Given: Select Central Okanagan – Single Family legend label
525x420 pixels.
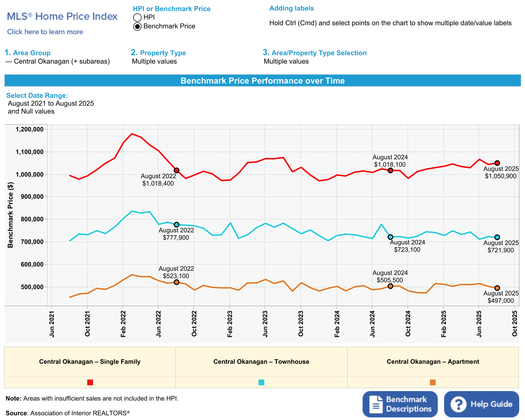Looking at the screenshot, I should [90, 362].
